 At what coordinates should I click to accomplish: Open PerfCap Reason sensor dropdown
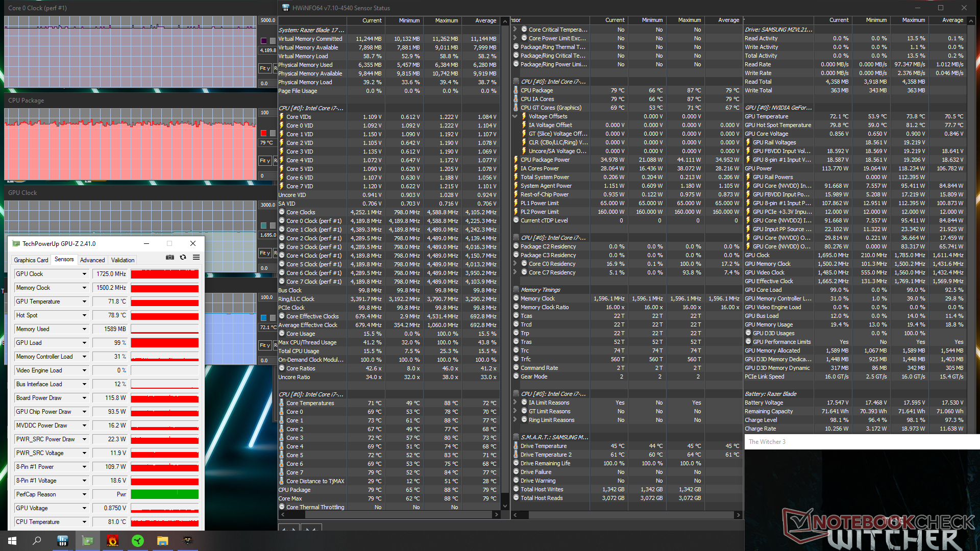(84, 494)
